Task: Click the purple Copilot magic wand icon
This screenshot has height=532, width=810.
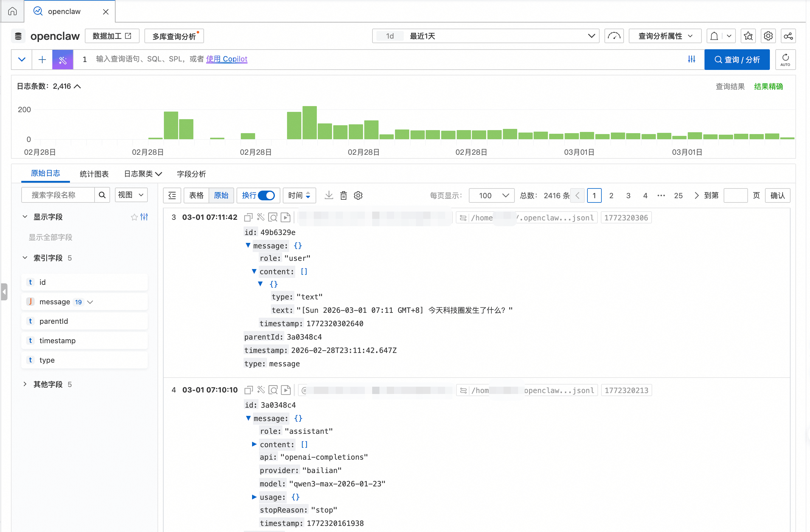Action: tap(63, 60)
